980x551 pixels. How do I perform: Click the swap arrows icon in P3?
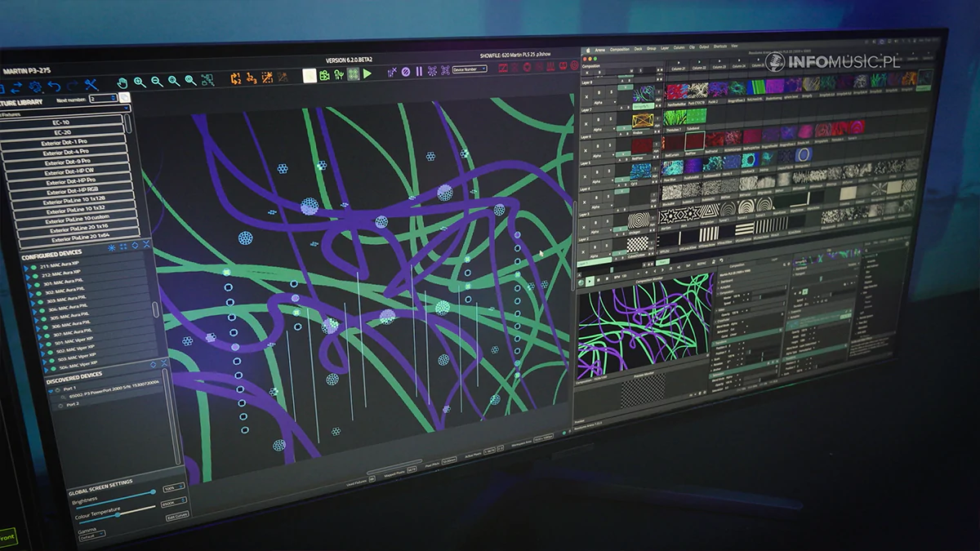pos(16,88)
